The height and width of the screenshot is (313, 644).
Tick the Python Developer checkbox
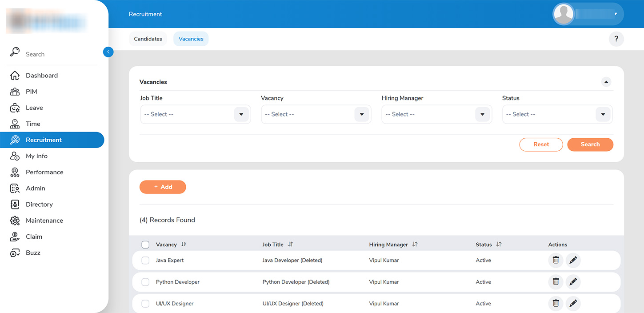point(145,282)
